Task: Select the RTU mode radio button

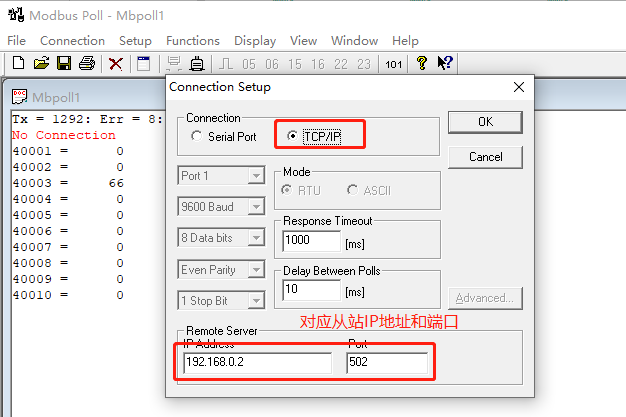Action: [x=286, y=190]
